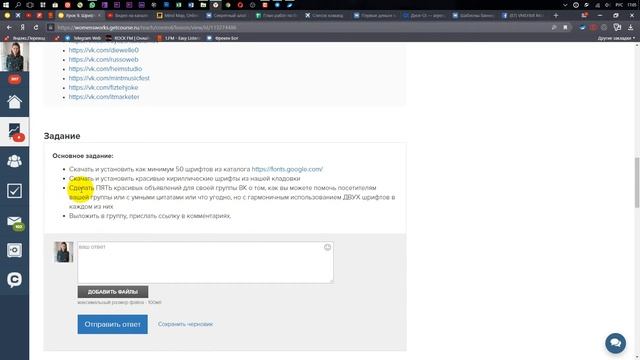Click the Отправить ответ button
The width and height of the screenshot is (640, 360).
[x=113, y=324]
